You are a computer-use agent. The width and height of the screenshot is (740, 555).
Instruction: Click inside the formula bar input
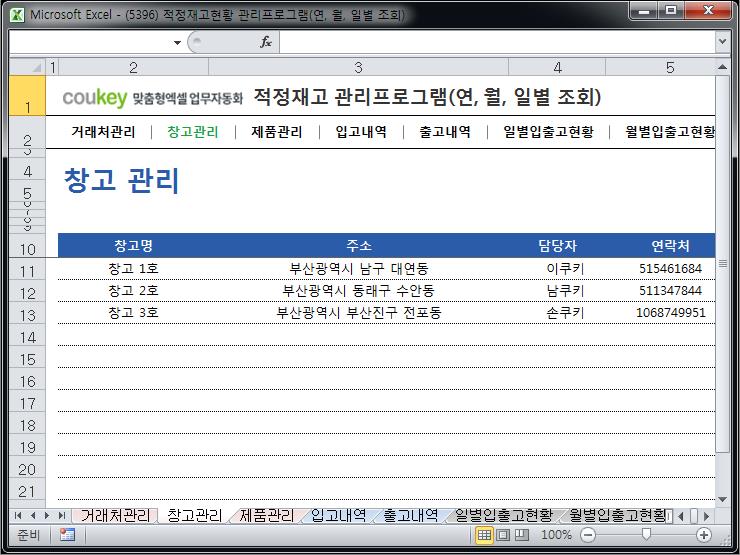pos(497,42)
